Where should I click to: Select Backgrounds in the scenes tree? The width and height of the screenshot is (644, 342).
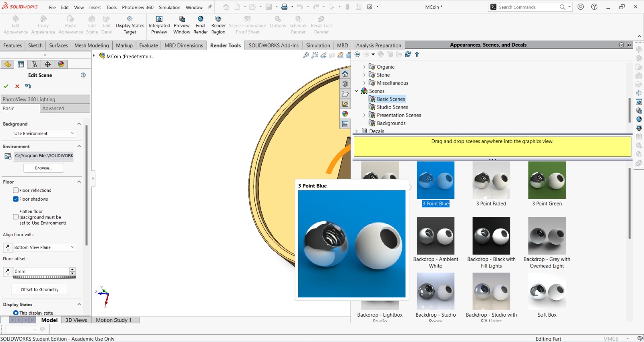391,123
